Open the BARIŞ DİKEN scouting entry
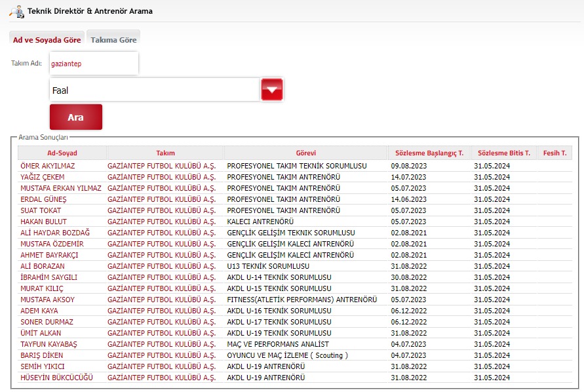The image size is (584, 392). [x=43, y=355]
